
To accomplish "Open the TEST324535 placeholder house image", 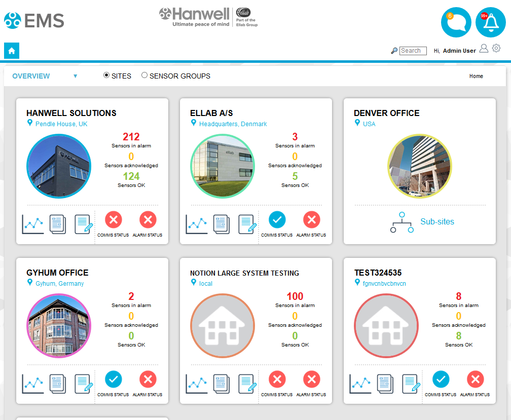I will 386,326.
